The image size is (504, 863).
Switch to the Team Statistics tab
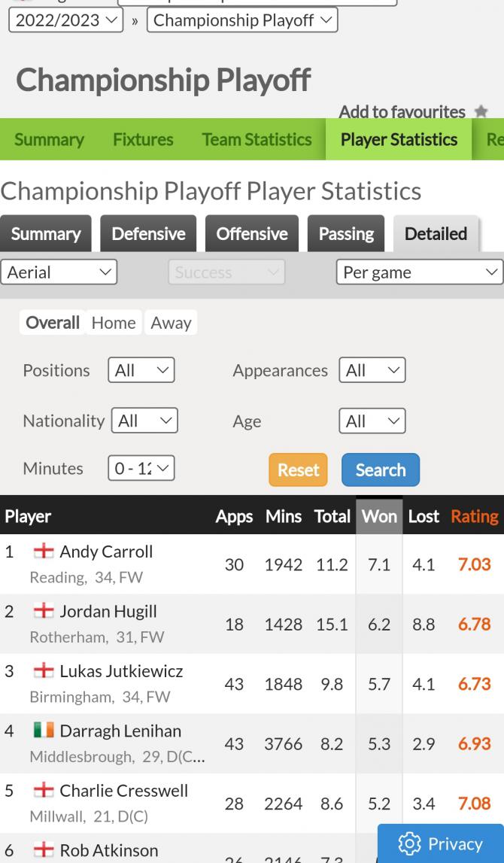click(257, 140)
